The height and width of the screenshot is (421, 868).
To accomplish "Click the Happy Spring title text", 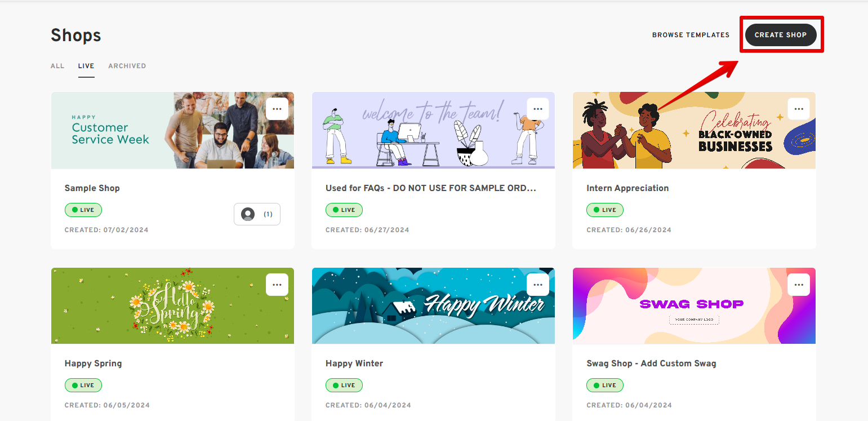I will click(x=94, y=364).
